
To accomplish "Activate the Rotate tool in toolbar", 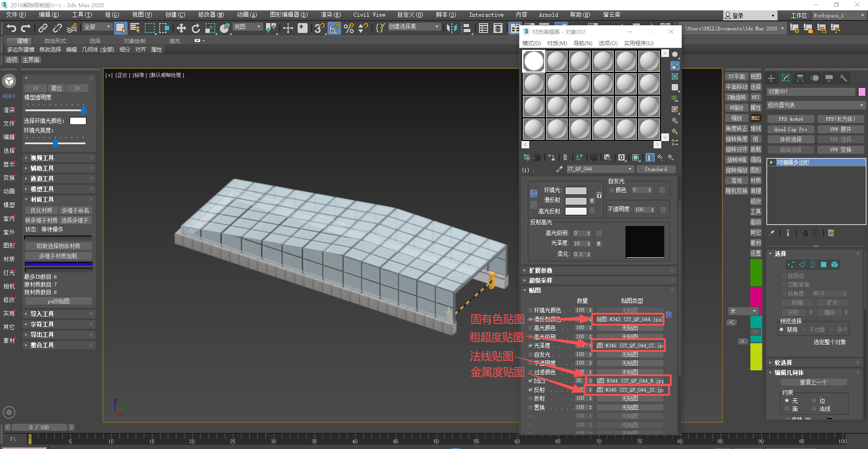I will click(x=195, y=28).
